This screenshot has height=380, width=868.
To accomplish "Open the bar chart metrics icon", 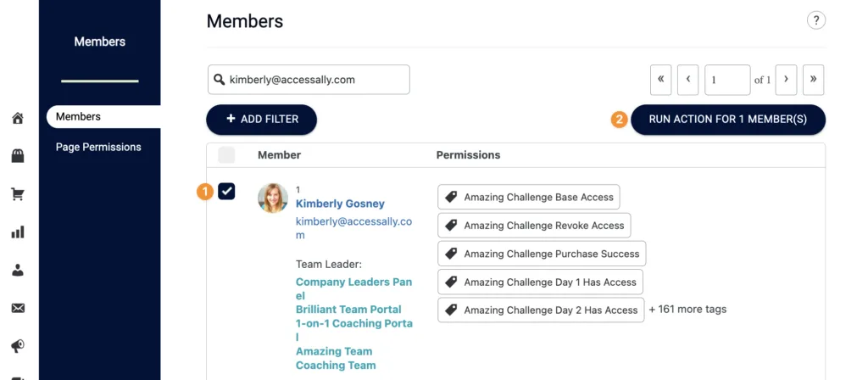I will click(x=17, y=232).
